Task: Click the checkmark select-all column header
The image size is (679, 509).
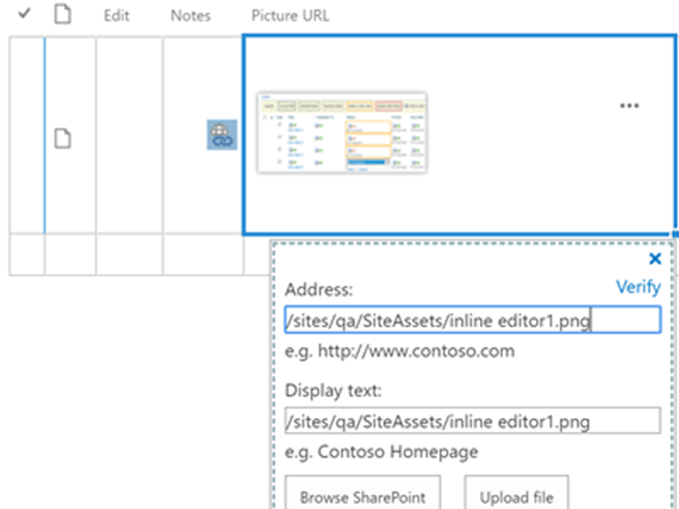Action: pos(24,14)
